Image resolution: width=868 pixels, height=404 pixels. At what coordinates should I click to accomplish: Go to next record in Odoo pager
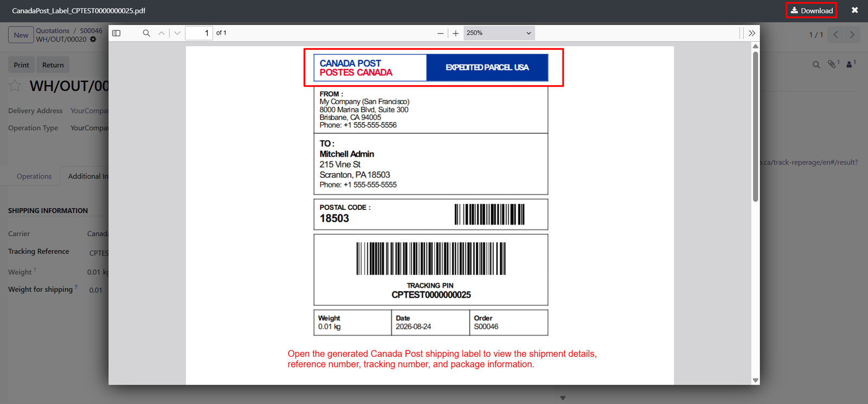point(852,35)
